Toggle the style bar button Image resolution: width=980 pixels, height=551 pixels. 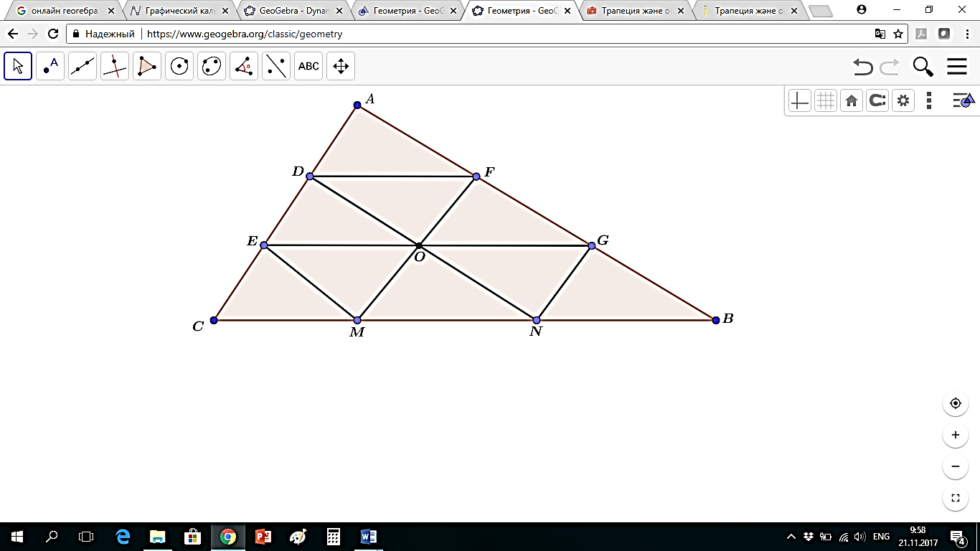pos(963,101)
